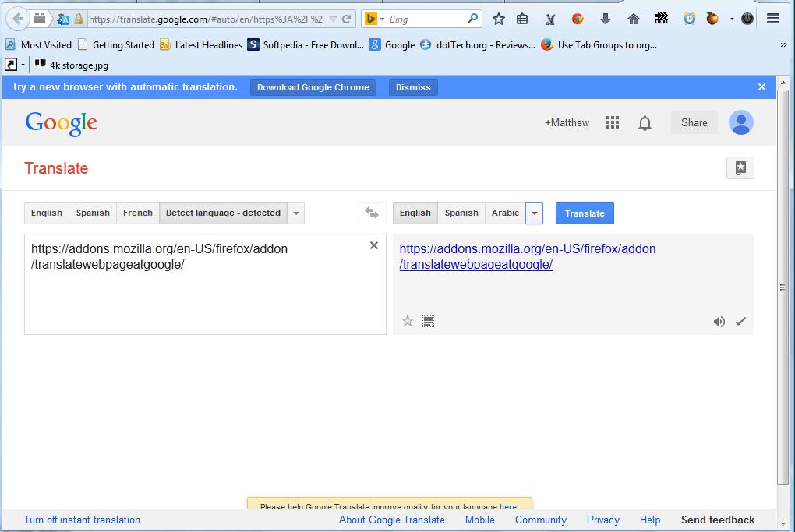The width and height of the screenshot is (795, 532).
Task: Click the Google logo
Action: [61, 123]
